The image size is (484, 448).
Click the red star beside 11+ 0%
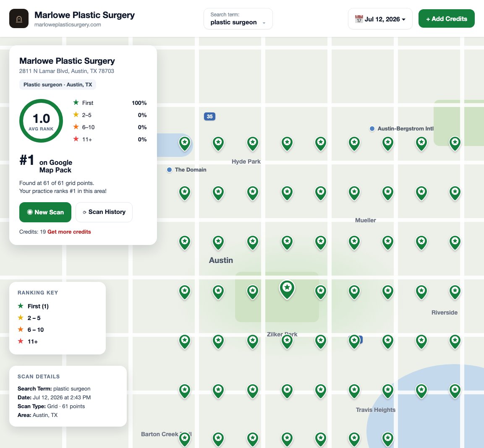point(76,139)
